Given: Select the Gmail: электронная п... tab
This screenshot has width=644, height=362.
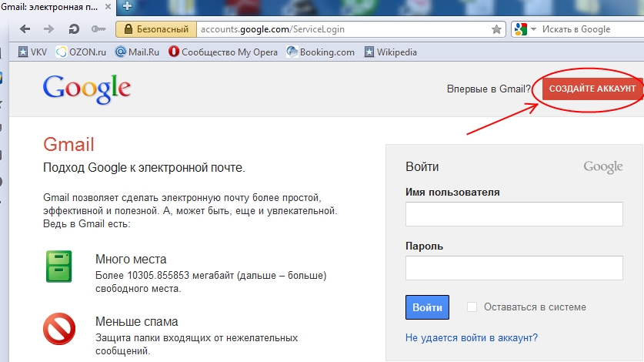Looking at the screenshot, I should coord(57,7).
